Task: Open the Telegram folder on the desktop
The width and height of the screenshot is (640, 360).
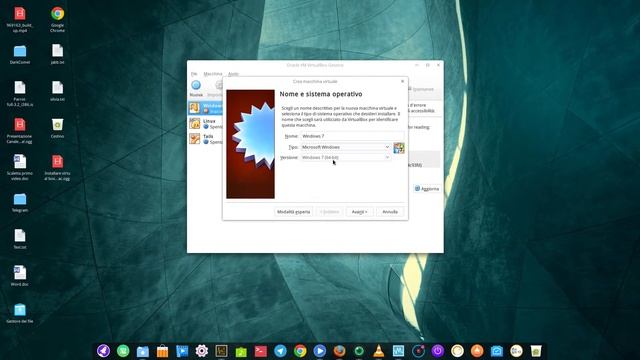Action: [x=20, y=202]
